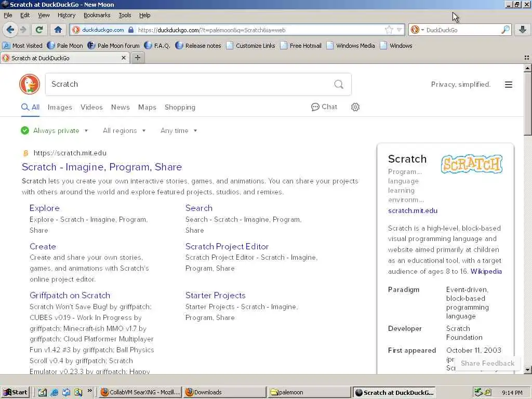This screenshot has height=399, width=532.
Task: Click the Scratch logo image in info panel
Action: tap(472, 164)
